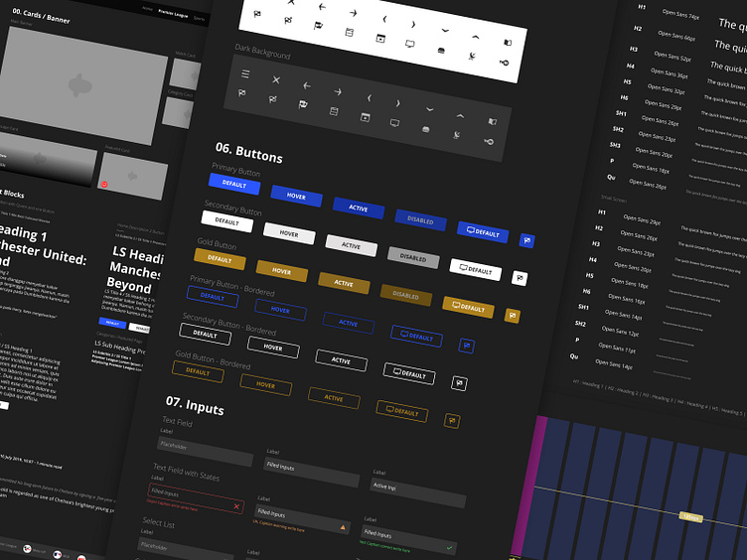The height and width of the screenshot is (560, 747).
Task: Click the right arrow icon on white panel
Action: [x=353, y=13]
